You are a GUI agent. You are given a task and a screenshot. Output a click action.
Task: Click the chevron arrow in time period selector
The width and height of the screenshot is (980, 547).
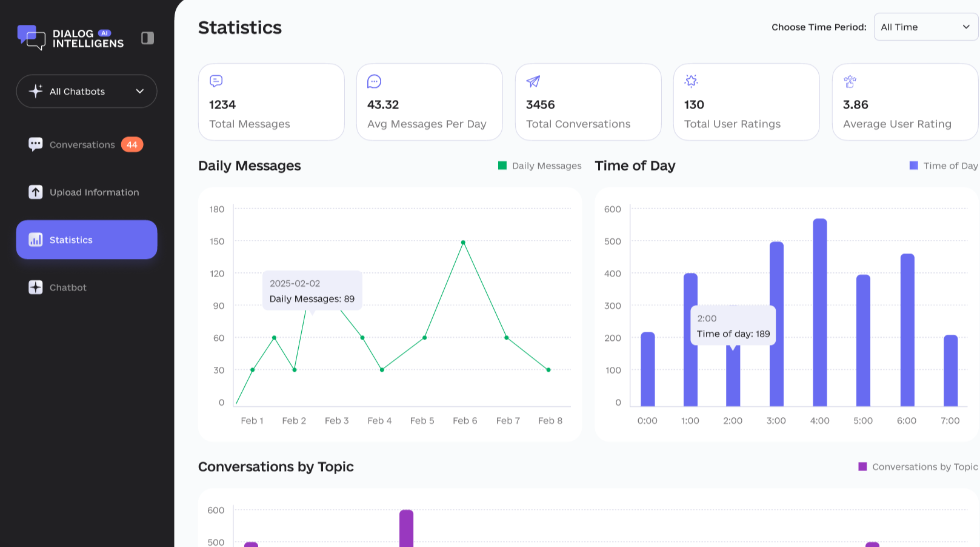tap(966, 27)
